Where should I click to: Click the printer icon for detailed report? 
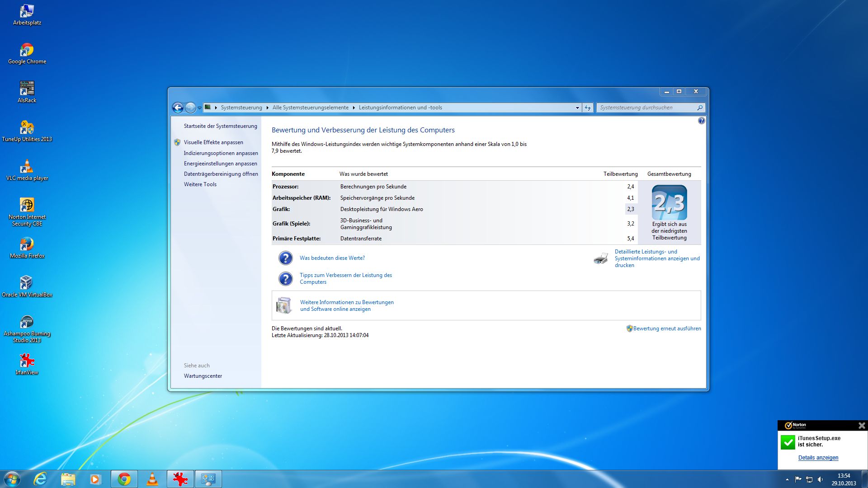tap(601, 258)
